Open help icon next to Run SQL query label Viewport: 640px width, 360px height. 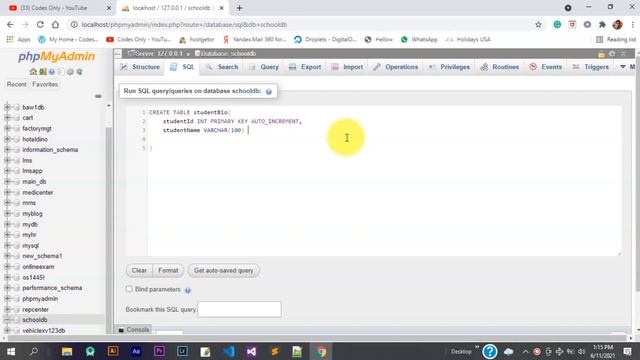point(269,92)
